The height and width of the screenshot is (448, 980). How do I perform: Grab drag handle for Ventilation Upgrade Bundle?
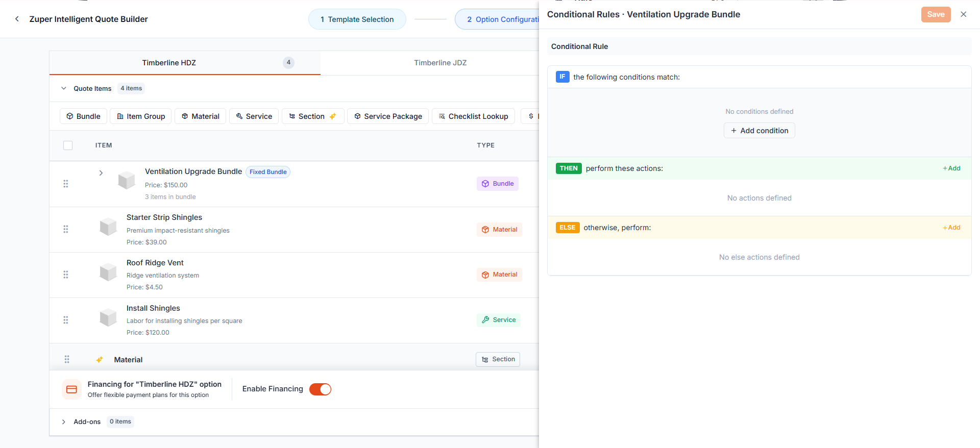[66, 184]
